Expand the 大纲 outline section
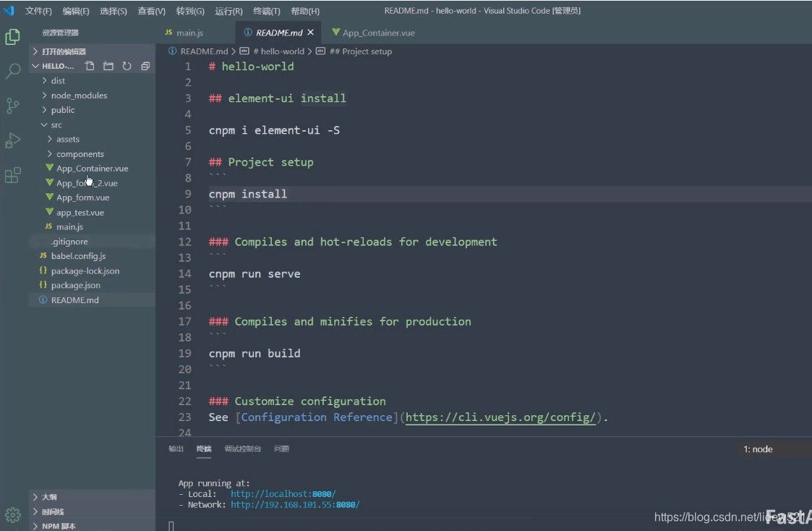Image resolution: width=812 pixels, height=531 pixels. 92,497
